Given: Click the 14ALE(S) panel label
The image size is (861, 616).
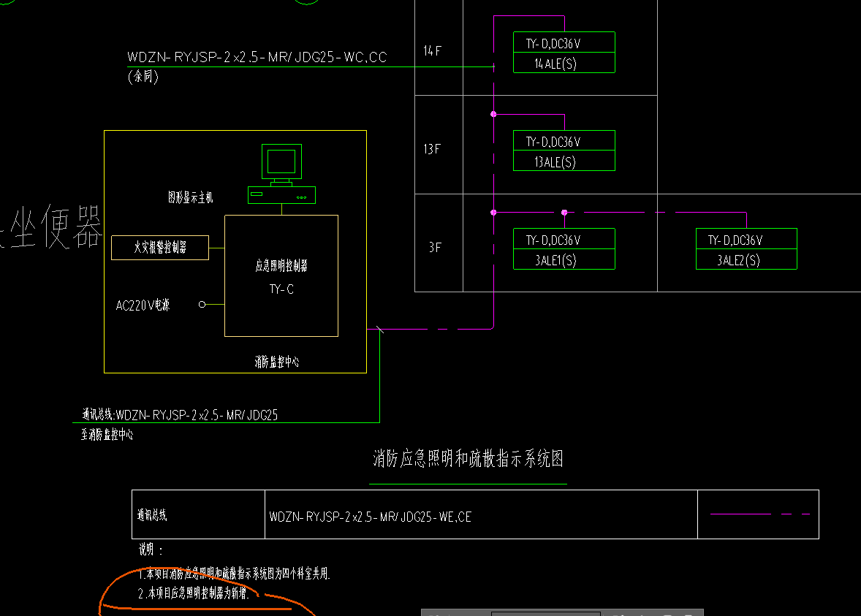Looking at the screenshot, I should point(555,64).
